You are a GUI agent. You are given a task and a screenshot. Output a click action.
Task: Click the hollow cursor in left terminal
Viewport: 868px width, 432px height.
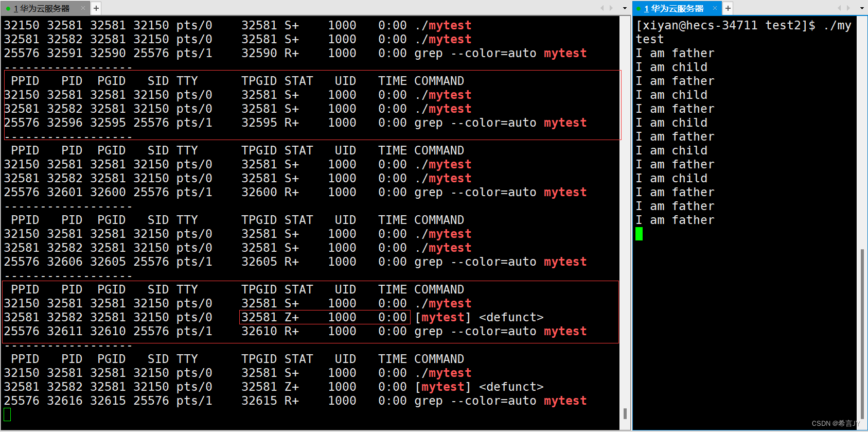pyautogui.click(x=7, y=414)
